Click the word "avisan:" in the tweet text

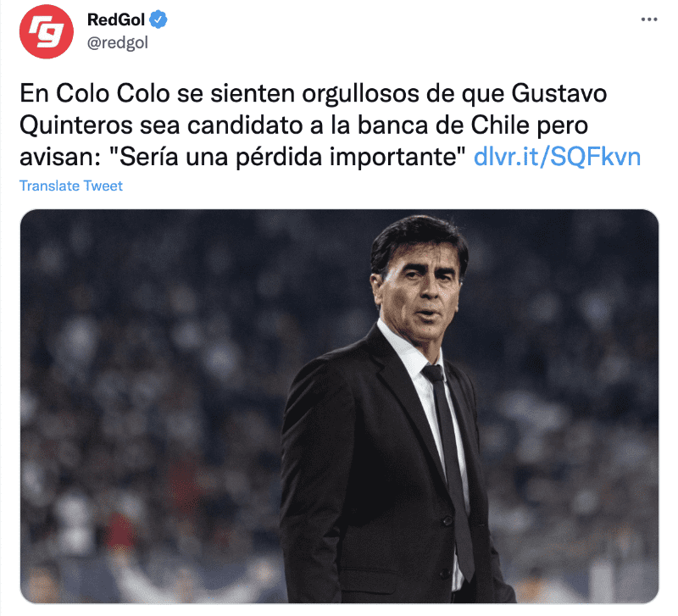59,158
